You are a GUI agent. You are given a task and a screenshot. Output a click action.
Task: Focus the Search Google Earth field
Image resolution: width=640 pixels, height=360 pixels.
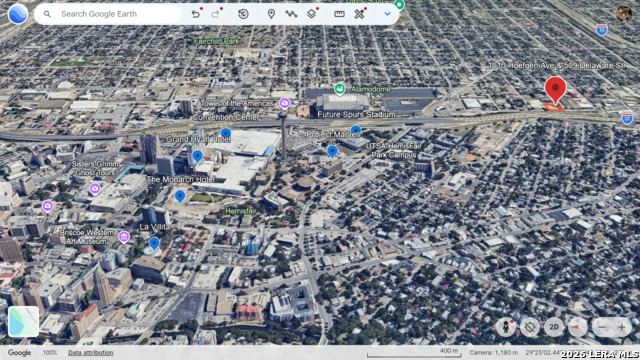(x=108, y=14)
